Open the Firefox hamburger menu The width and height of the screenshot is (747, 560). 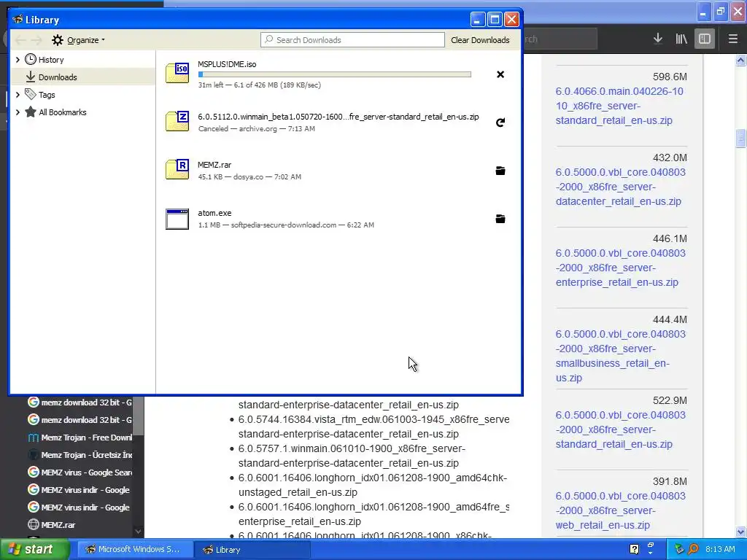[732, 39]
